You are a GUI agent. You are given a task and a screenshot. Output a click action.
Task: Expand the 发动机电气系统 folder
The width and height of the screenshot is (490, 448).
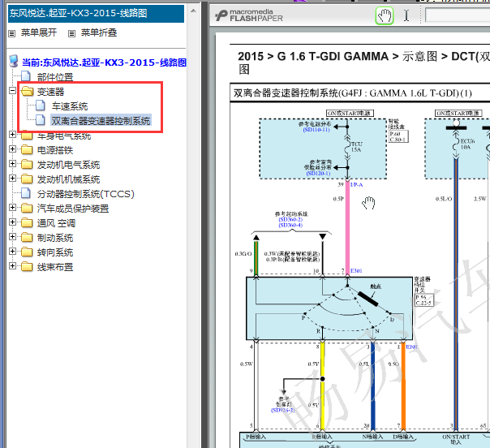click(12, 163)
